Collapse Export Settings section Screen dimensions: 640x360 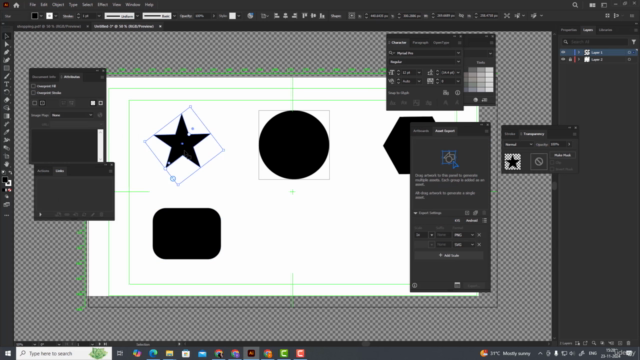point(416,213)
